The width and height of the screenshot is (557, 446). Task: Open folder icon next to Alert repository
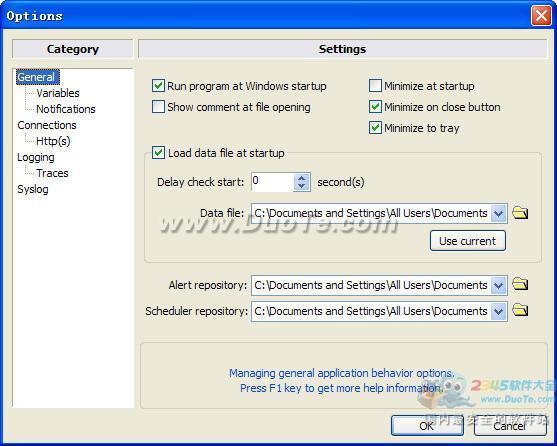[520, 284]
